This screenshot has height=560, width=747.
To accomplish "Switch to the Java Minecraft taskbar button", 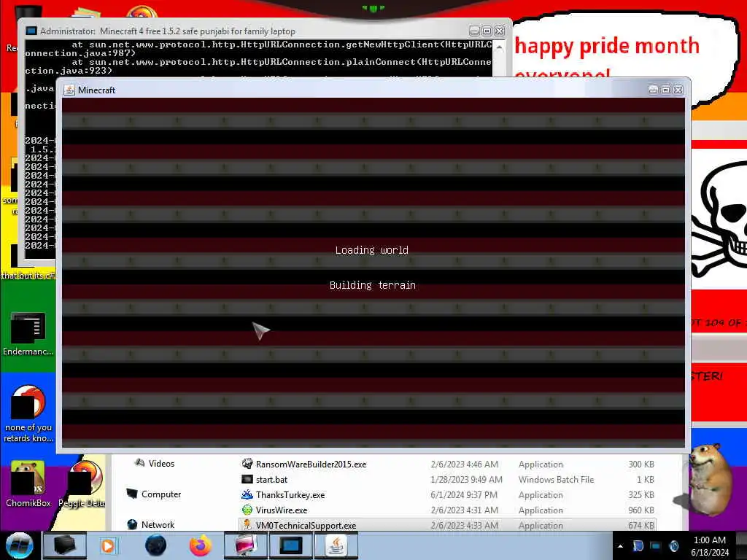I will click(x=336, y=545).
